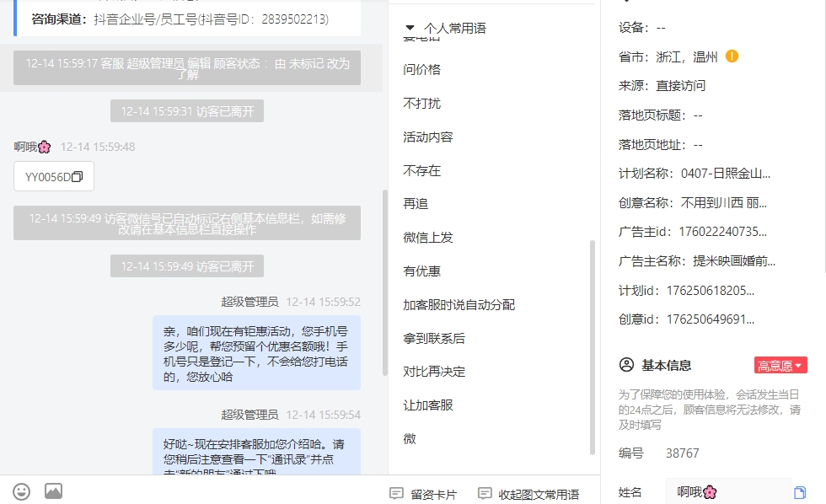Image resolution: width=826 pixels, height=504 pixels.
Task: Click the 留资卡片 card icon
Action: coord(396,494)
